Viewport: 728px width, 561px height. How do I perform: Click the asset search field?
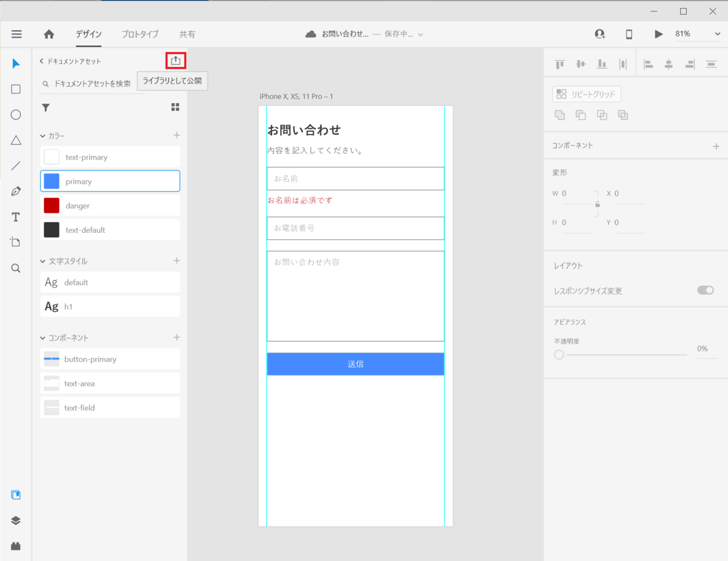pos(92,84)
